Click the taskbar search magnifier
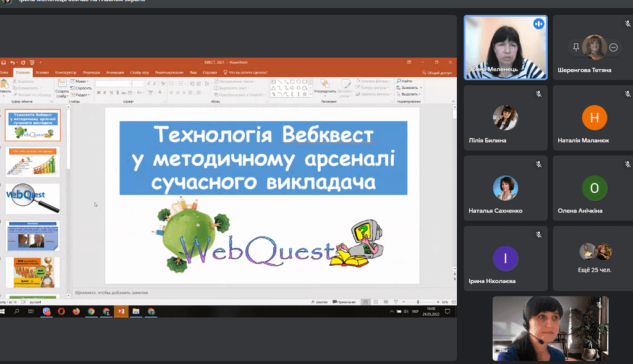This screenshot has width=633, height=364. coord(17,311)
